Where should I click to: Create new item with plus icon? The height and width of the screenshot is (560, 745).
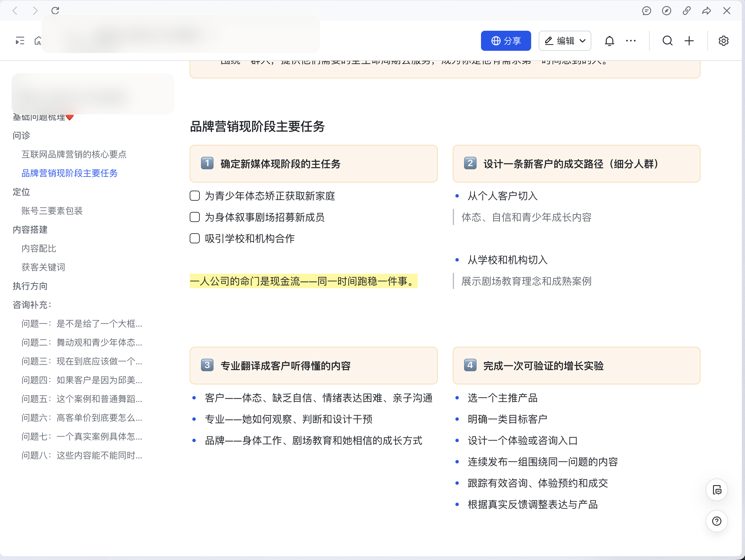[689, 41]
